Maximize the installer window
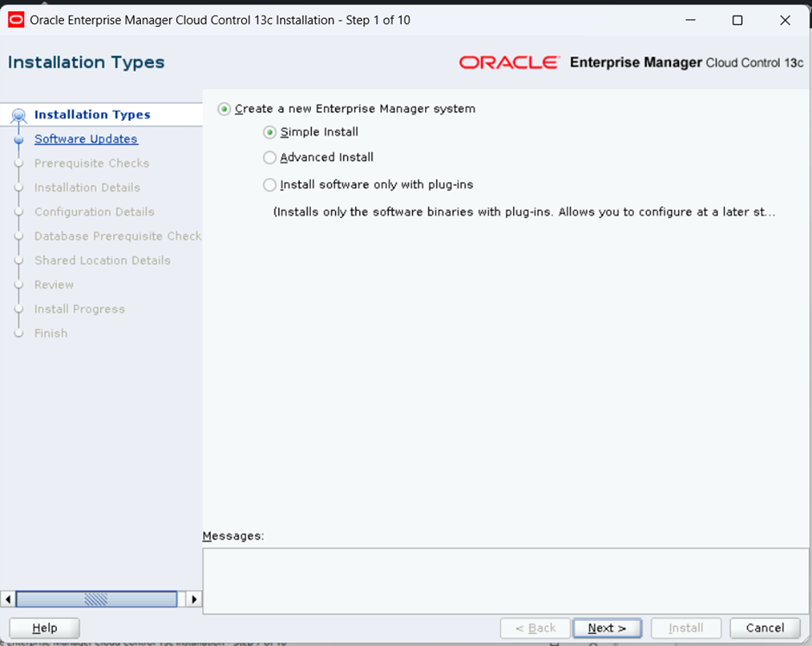Viewport: 812px width, 646px height. pos(737,20)
